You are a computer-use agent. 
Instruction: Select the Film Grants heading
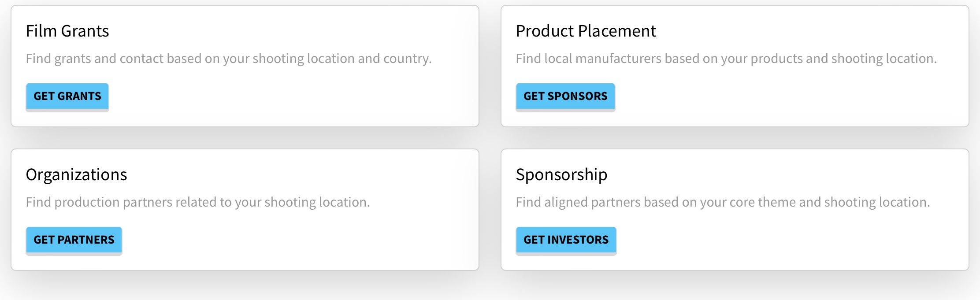click(x=67, y=31)
